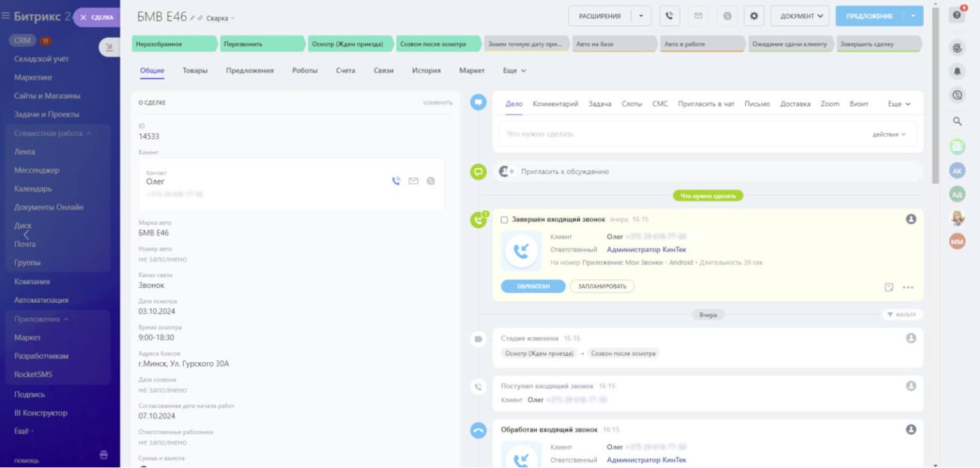This screenshot has width=980, height=468.
Task: Show notifications via the bell icon
Action: pos(957,71)
